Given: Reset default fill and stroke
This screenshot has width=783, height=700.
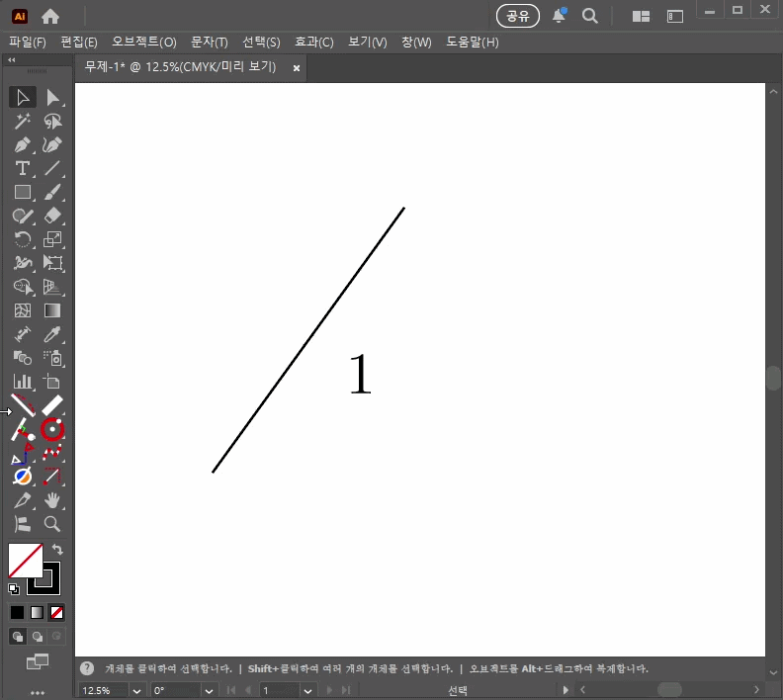Looking at the screenshot, I should tap(14, 588).
